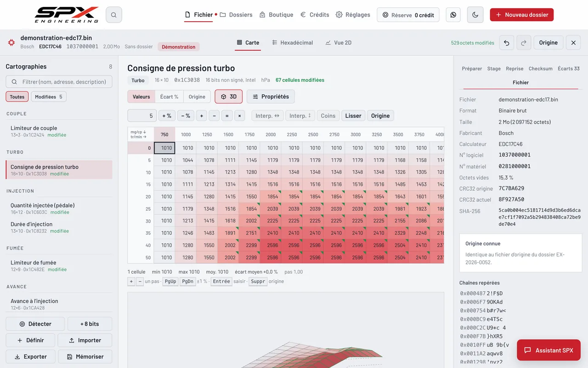Click the operation value field showing 5

[142, 116]
